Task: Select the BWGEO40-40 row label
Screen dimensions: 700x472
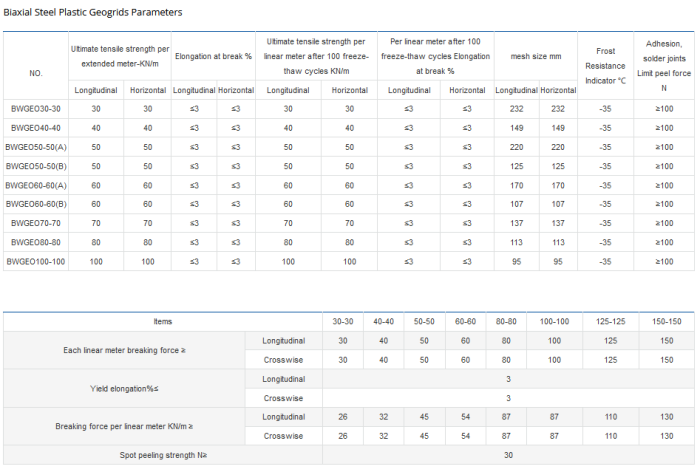Action: click(x=36, y=128)
